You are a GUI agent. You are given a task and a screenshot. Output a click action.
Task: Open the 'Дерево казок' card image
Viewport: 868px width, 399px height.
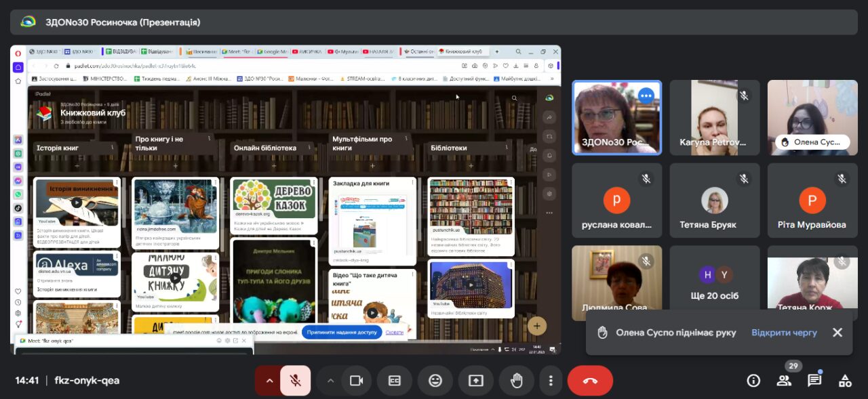pyautogui.click(x=274, y=198)
